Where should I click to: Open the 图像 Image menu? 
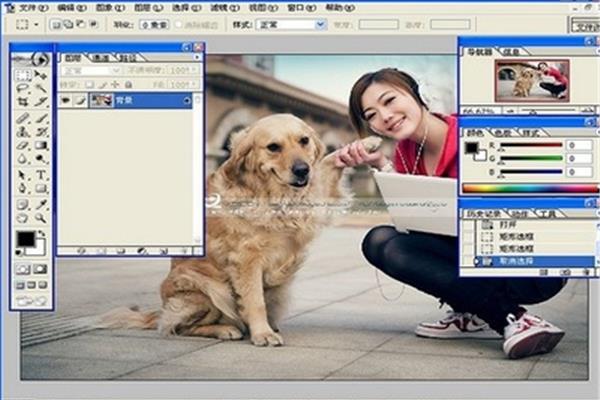coord(110,8)
